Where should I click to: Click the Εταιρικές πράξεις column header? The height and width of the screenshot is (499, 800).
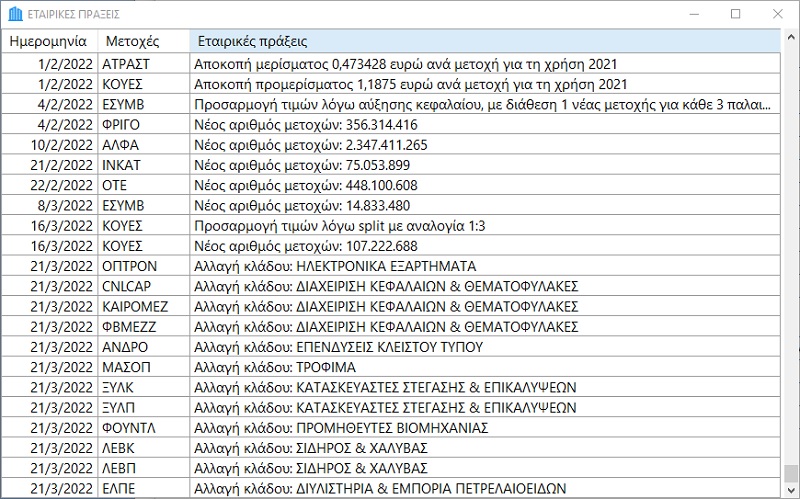point(485,41)
